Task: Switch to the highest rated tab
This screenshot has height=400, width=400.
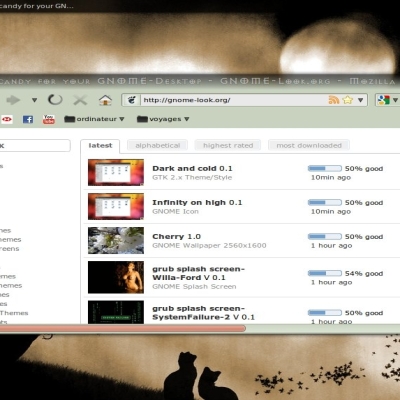Action: 228,145
